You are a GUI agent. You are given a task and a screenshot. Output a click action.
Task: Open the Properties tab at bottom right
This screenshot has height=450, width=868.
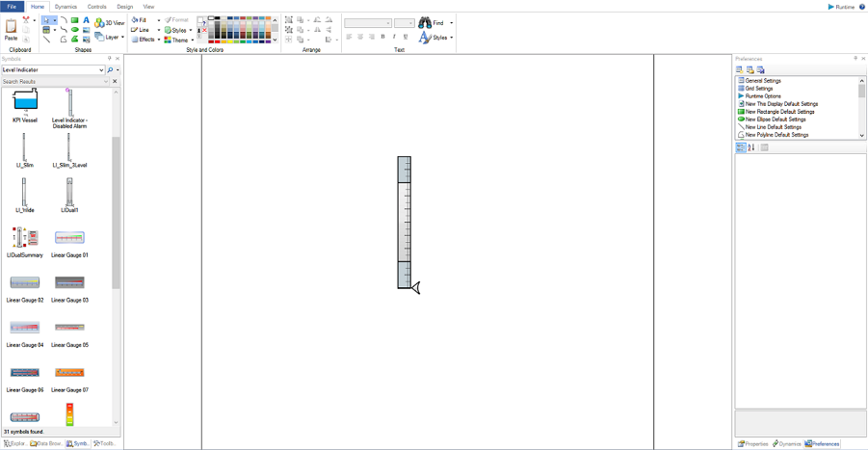(x=753, y=444)
